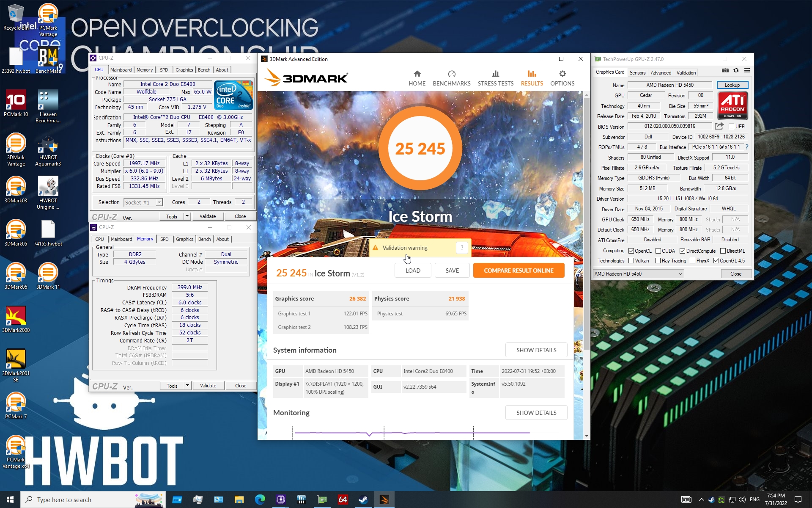The height and width of the screenshot is (508, 812).
Task: Click the Windows Start button
Action: click(10, 500)
